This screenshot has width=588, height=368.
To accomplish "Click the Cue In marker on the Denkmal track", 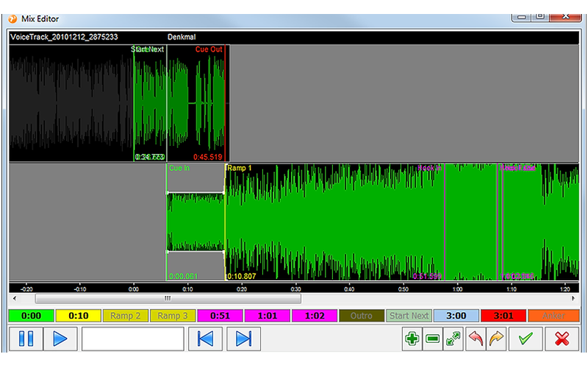I will pyautogui.click(x=179, y=168).
